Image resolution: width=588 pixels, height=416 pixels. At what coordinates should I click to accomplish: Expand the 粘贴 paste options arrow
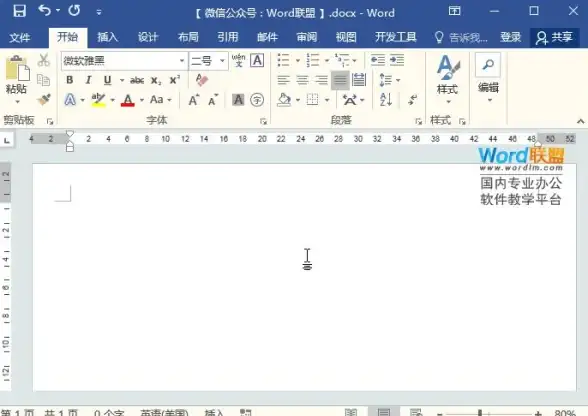point(17,102)
